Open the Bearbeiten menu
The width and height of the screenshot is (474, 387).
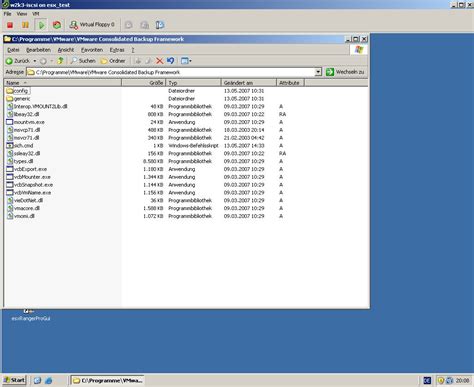[x=38, y=50]
